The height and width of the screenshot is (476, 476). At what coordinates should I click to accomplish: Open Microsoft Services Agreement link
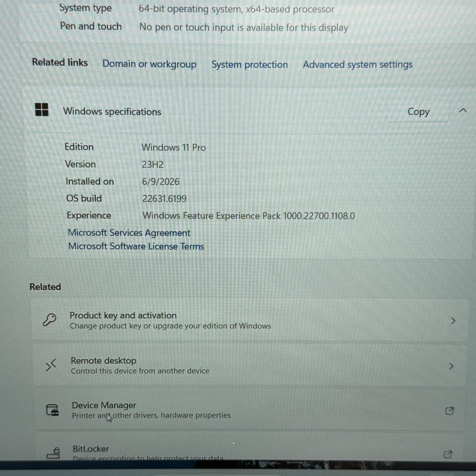tap(129, 233)
